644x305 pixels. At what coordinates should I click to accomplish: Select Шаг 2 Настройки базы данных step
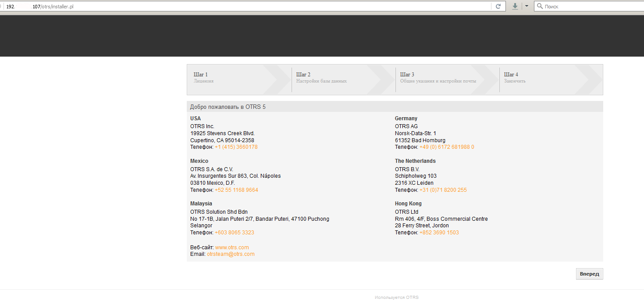[343, 79]
